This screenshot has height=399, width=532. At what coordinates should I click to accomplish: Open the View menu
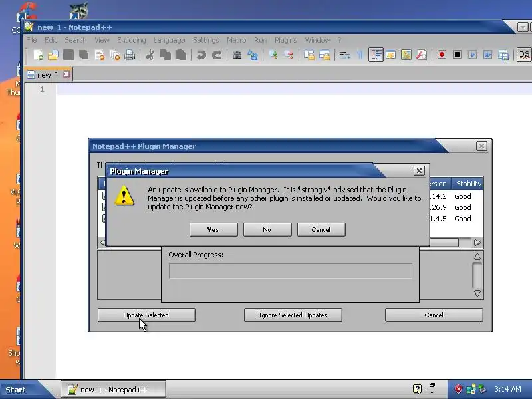102,40
